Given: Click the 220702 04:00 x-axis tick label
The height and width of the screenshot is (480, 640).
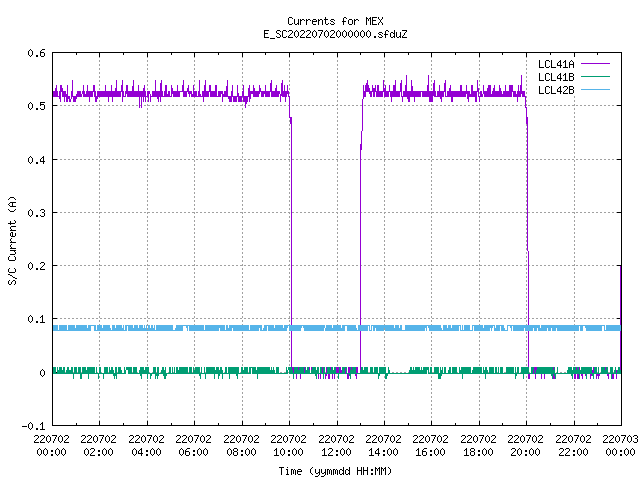Looking at the screenshot, I should tap(146, 446).
